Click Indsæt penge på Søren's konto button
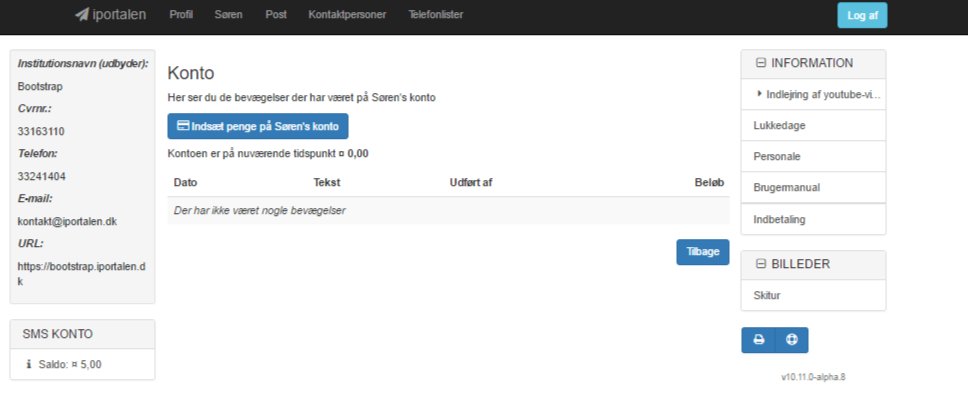This screenshot has width=968, height=417. [x=258, y=126]
